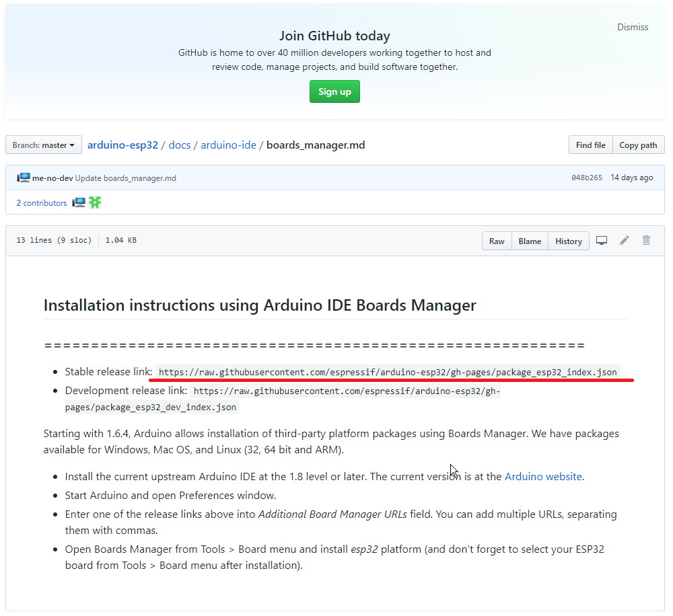This screenshot has height=616, width=673.
Task: Dismiss the Join GitHub banner
Action: point(633,28)
